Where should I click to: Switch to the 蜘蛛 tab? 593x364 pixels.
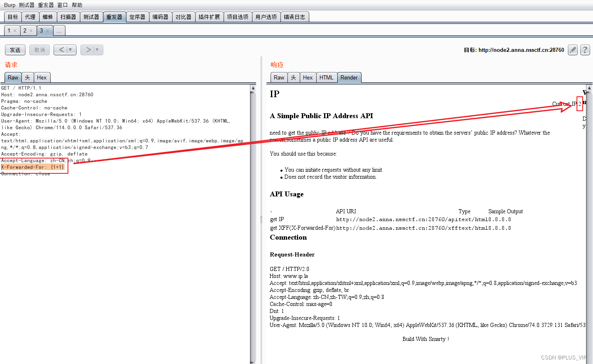[x=48, y=17]
